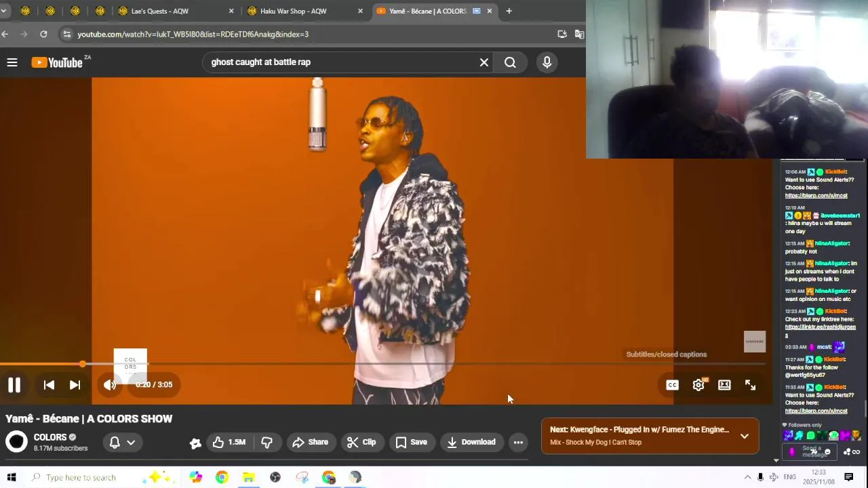Image resolution: width=868 pixels, height=488 pixels.
Task: Show hidden system tray icons
Action: point(747,477)
